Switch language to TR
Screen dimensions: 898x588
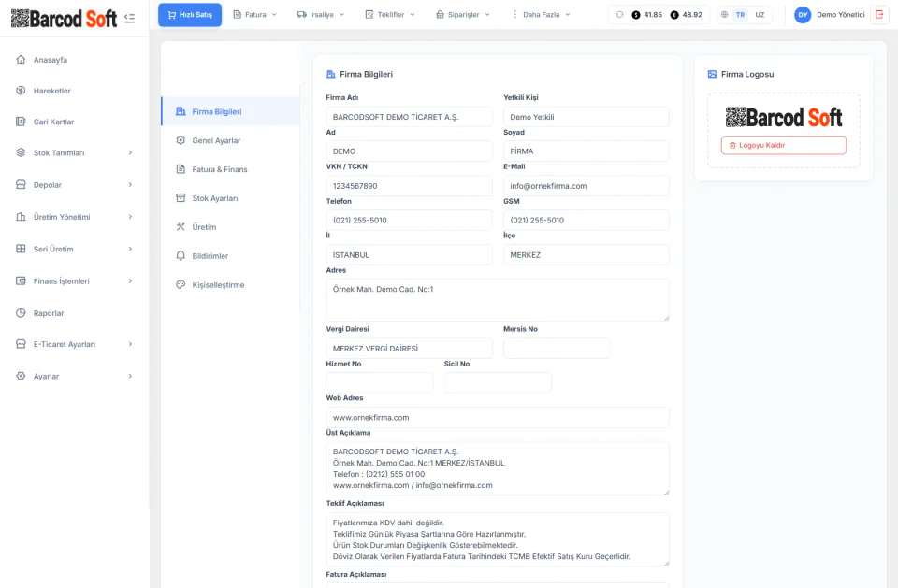(741, 15)
